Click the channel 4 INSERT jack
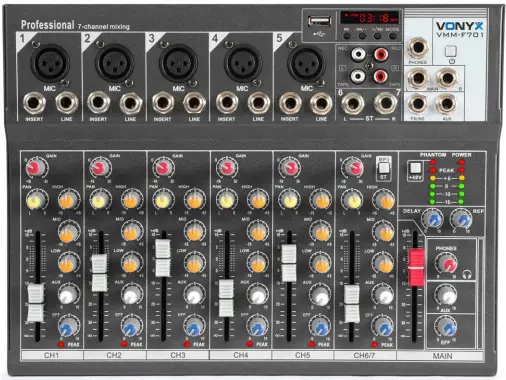Image resolution: width=506 pixels, height=380 pixels. [227, 103]
